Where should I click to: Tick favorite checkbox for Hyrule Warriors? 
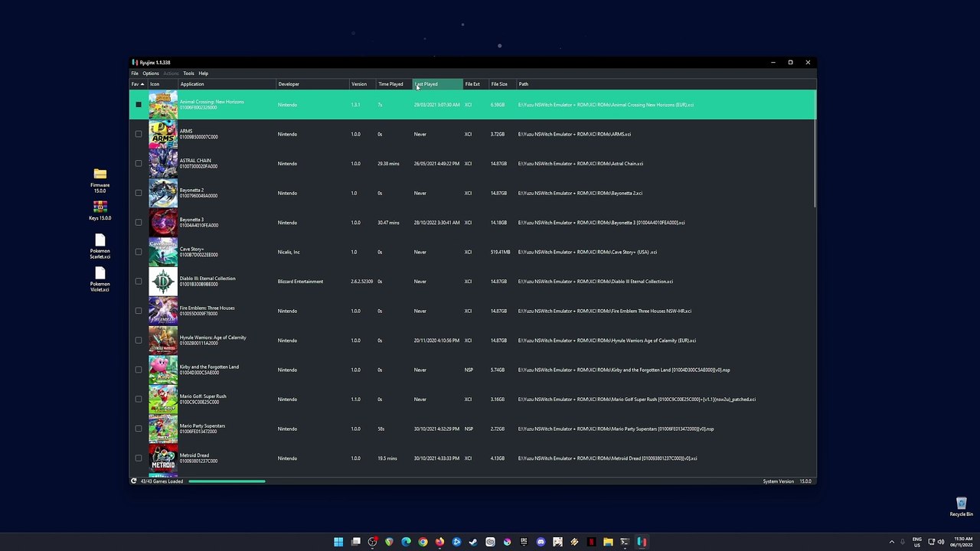point(139,341)
